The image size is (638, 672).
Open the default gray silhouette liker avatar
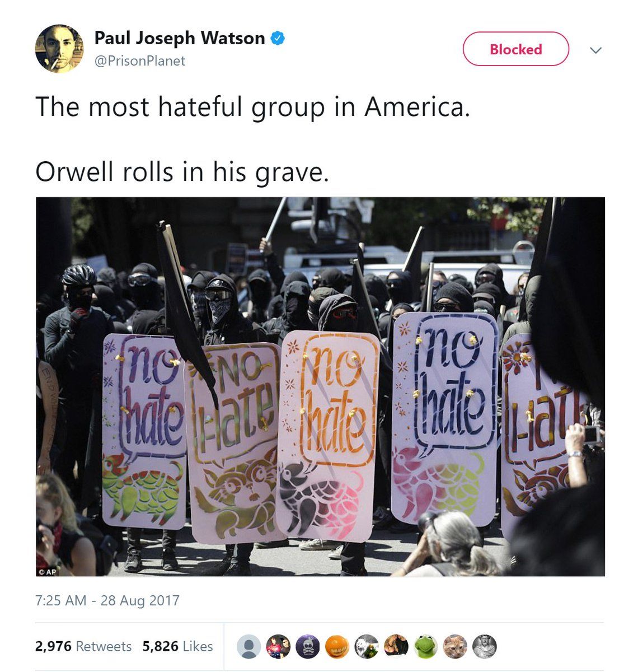(248, 646)
